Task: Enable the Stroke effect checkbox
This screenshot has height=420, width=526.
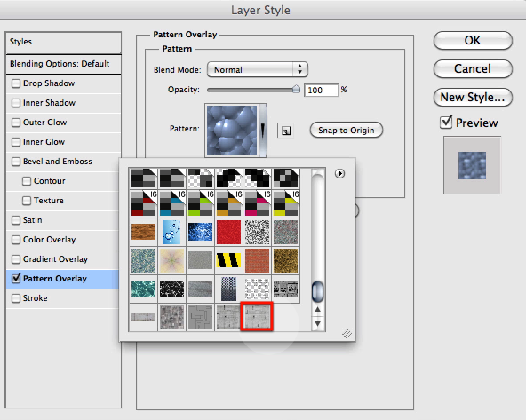Action: click(16, 298)
